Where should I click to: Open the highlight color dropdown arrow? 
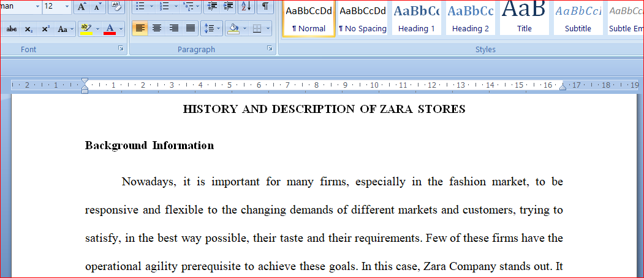98,29
